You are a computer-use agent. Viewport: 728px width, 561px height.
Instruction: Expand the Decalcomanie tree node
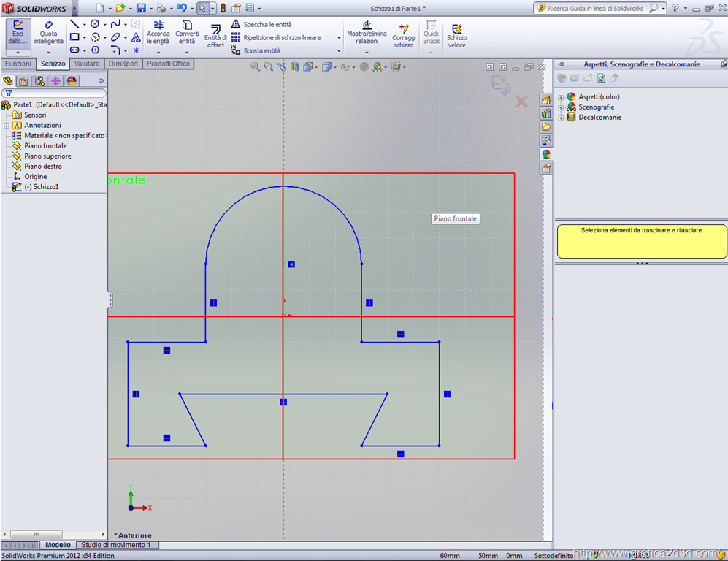[561, 118]
